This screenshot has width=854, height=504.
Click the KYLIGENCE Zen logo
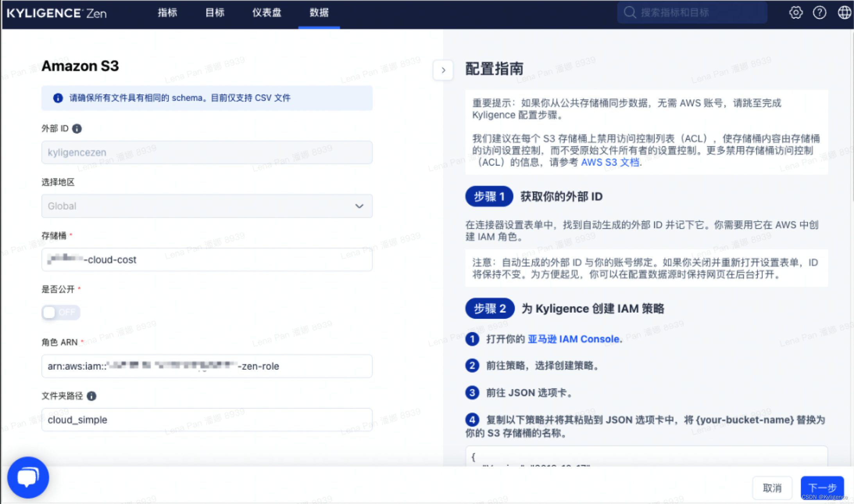tap(57, 13)
